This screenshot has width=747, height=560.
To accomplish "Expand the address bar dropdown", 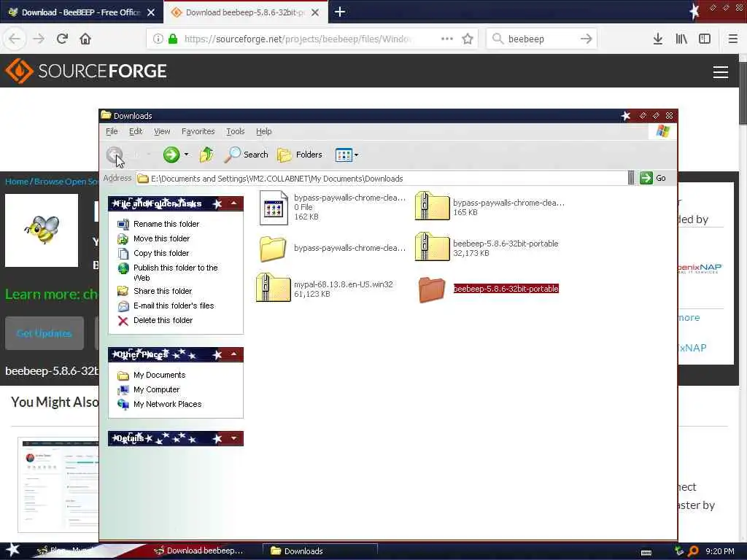I will [631, 178].
